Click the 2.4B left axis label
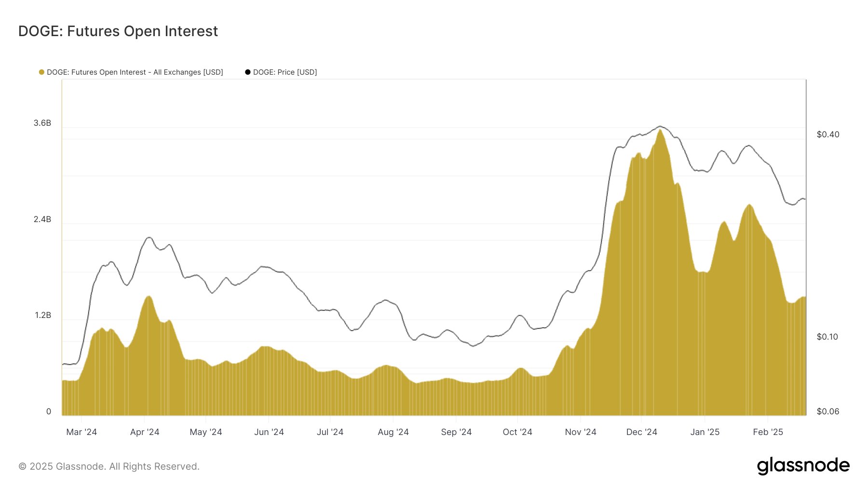Image resolution: width=868 pixels, height=488 pixels. tap(42, 220)
